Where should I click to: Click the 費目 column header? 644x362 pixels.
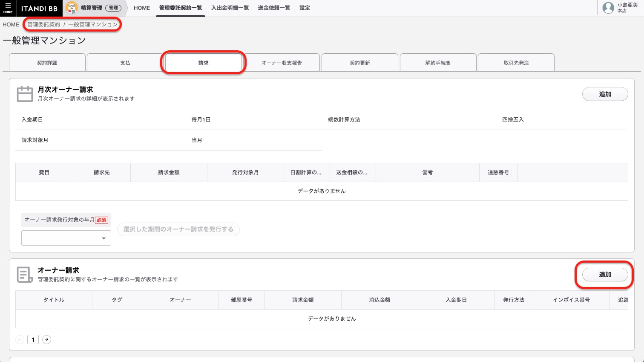pyautogui.click(x=44, y=173)
